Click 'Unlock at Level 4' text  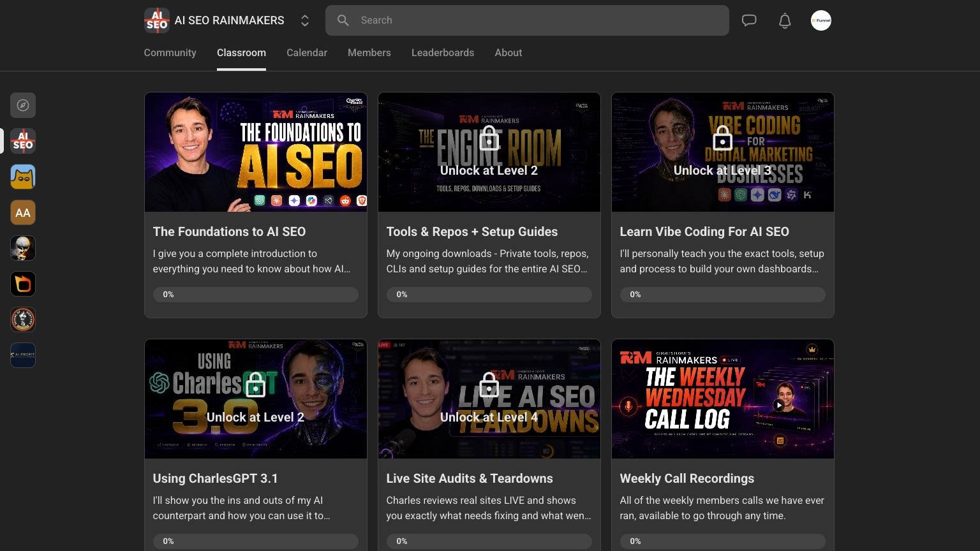[x=489, y=417]
